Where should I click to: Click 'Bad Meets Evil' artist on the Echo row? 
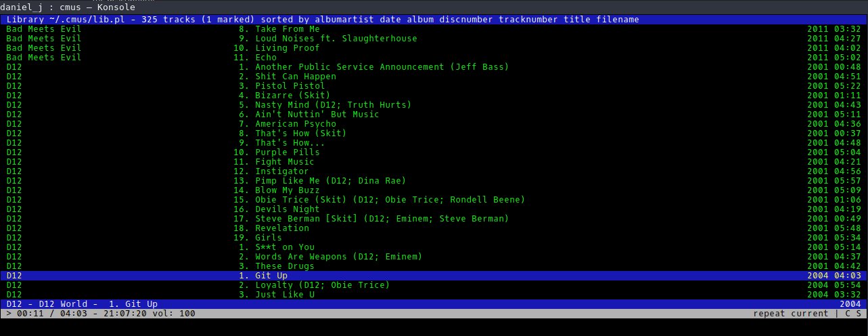coord(44,58)
